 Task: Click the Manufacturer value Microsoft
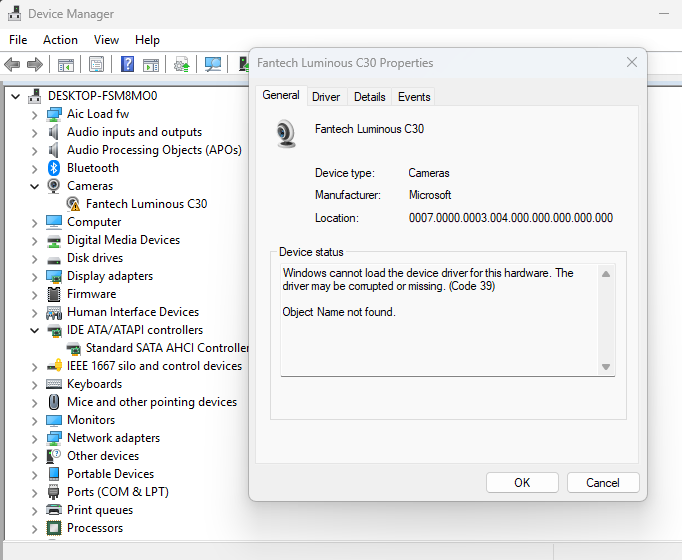tap(430, 195)
